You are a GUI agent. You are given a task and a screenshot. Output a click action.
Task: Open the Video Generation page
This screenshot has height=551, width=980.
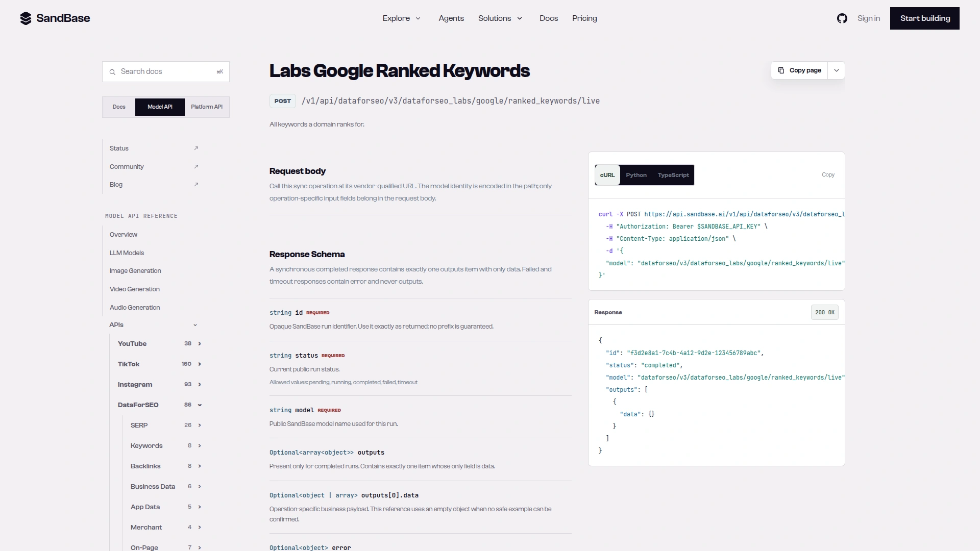click(135, 289)
